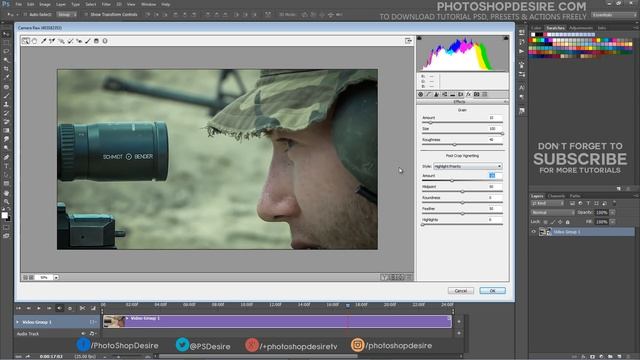The image size is (640, 360).
Task: Open the Normal blend mode dropdown
Action: pos(552,213)
